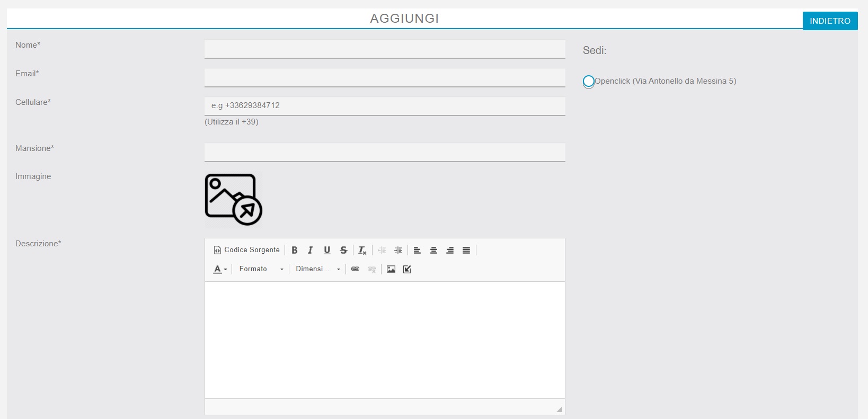Select the Openclick sede radio button
The width and height of the screenshot is (868, 419).
click(x=588, y=82)
